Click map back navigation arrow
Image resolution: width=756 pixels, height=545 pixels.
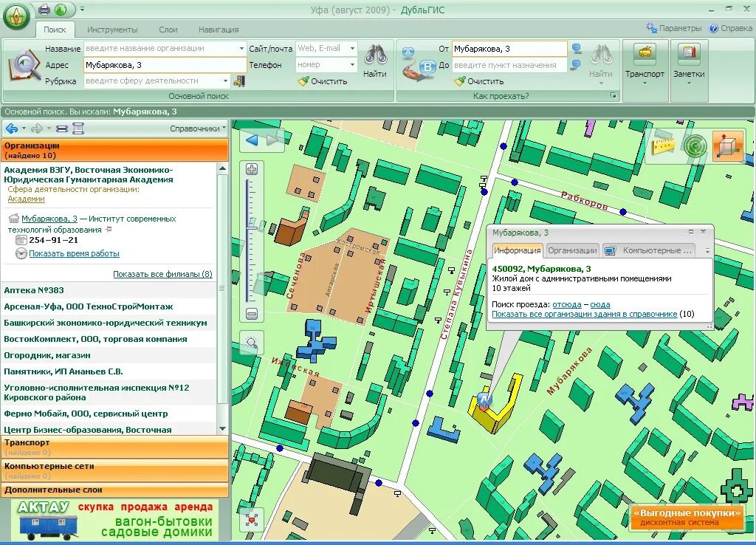click(x=252, y=140)
